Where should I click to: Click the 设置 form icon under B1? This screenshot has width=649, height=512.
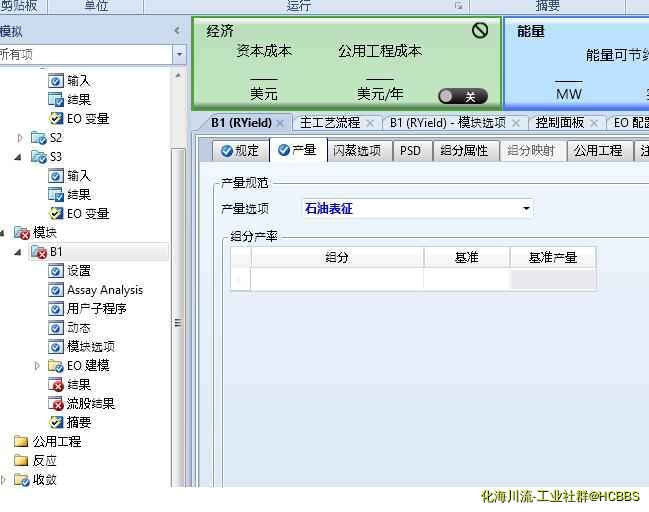[x=57, y=271]
